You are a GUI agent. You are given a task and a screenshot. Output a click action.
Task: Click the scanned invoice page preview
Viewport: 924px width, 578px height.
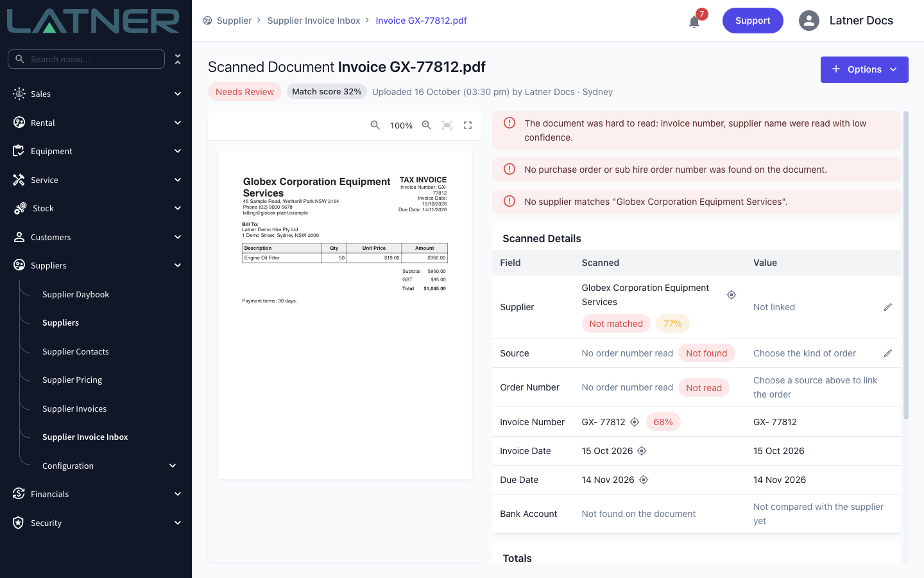345,315
